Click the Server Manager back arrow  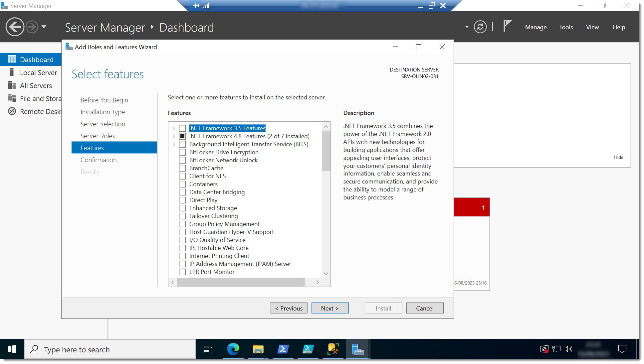15,27
